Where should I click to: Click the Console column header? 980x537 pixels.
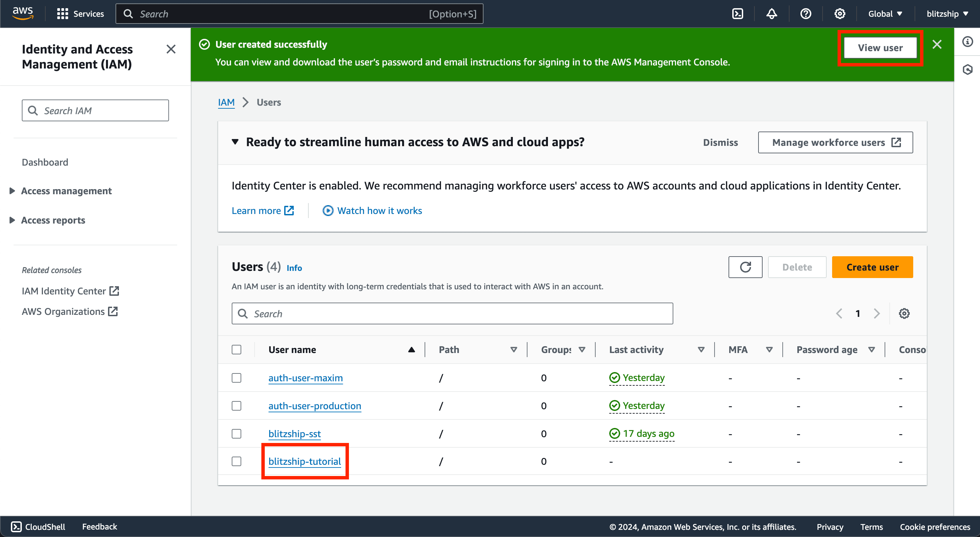tap(912, 350)
